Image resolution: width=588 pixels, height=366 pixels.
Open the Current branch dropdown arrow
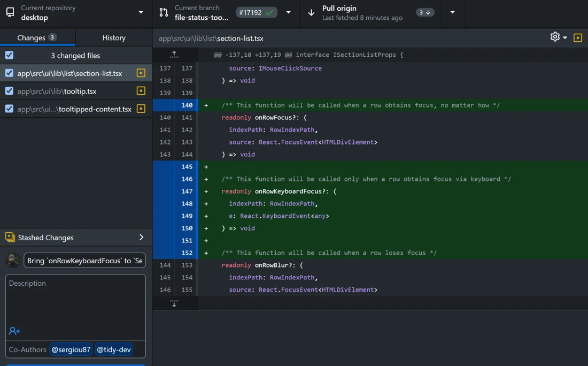pyautogui.click(x=288, y=12)
